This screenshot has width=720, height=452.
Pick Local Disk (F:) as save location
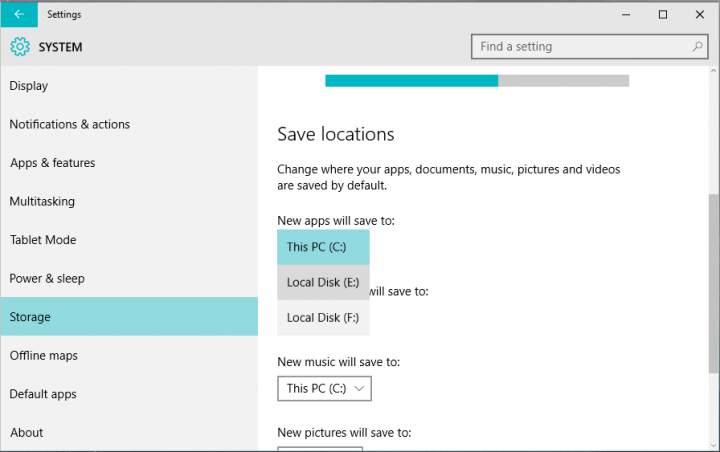[x=323, y=318]
